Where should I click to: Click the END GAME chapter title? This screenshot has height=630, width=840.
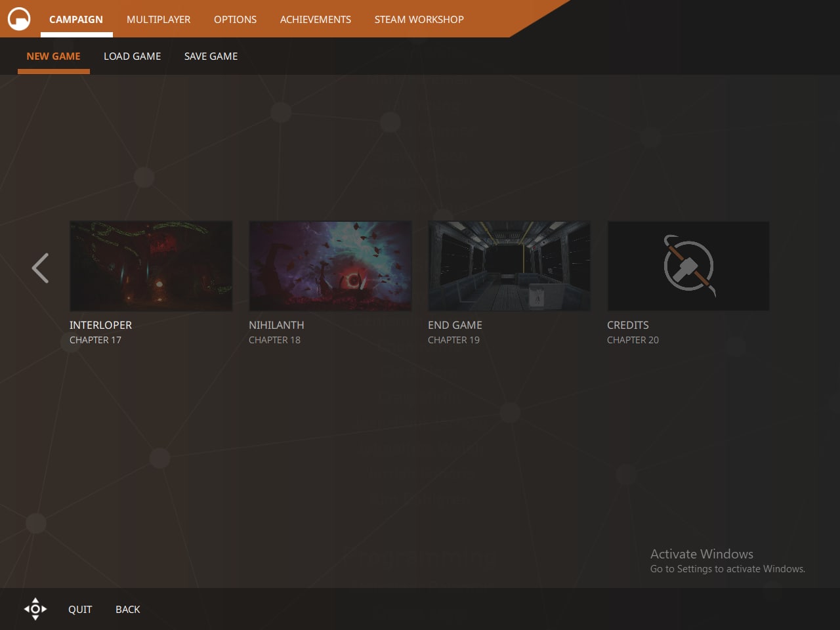tap(455, 325)
